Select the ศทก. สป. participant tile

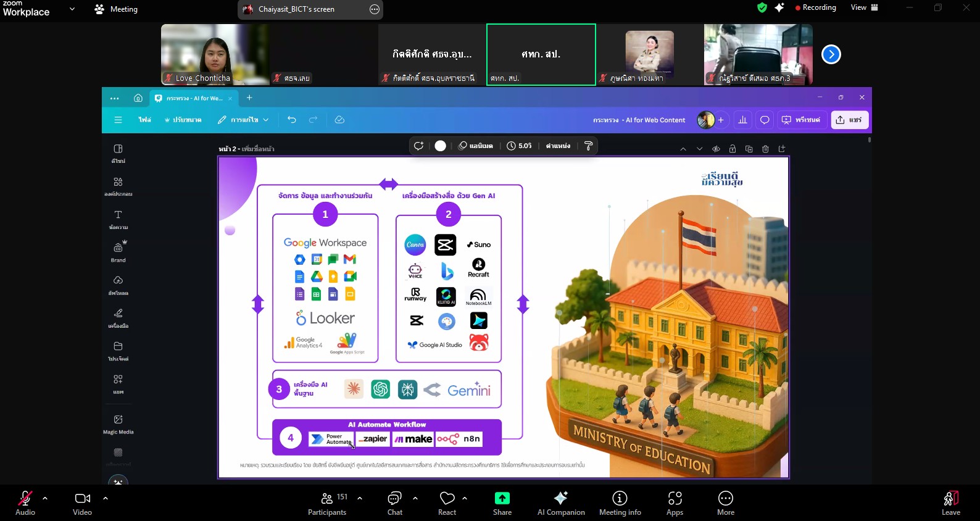(x=541, y=54)
